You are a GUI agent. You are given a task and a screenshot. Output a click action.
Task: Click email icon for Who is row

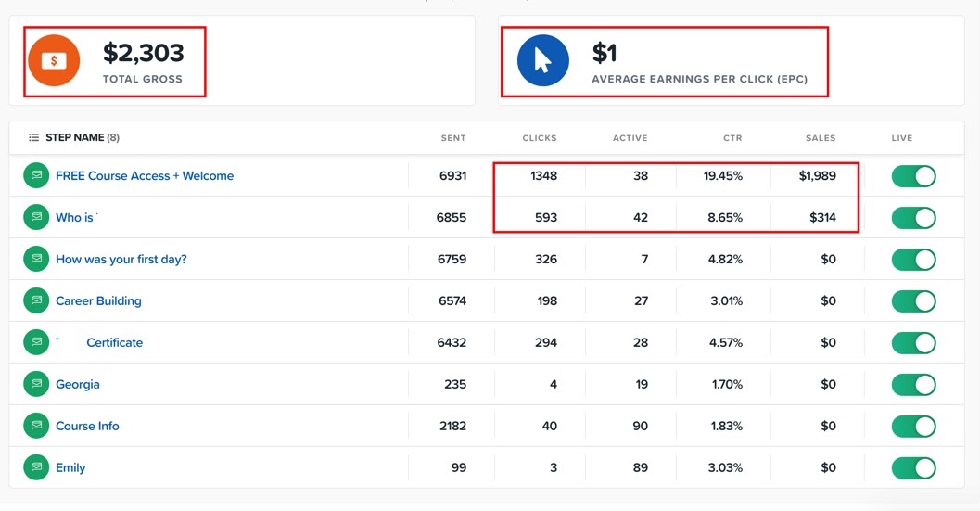click(x=36, y=218)
